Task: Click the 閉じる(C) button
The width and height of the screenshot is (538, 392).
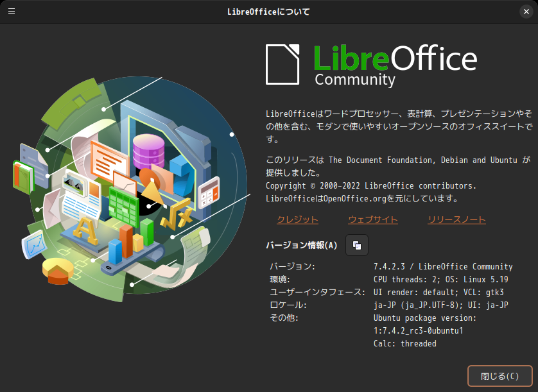Action: coord(500,376)
